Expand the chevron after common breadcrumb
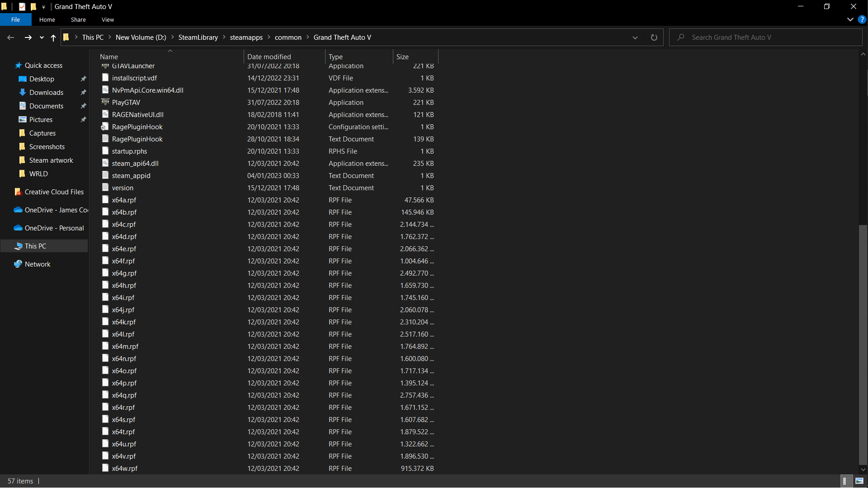Screen dimensions: 868x488 308,38
